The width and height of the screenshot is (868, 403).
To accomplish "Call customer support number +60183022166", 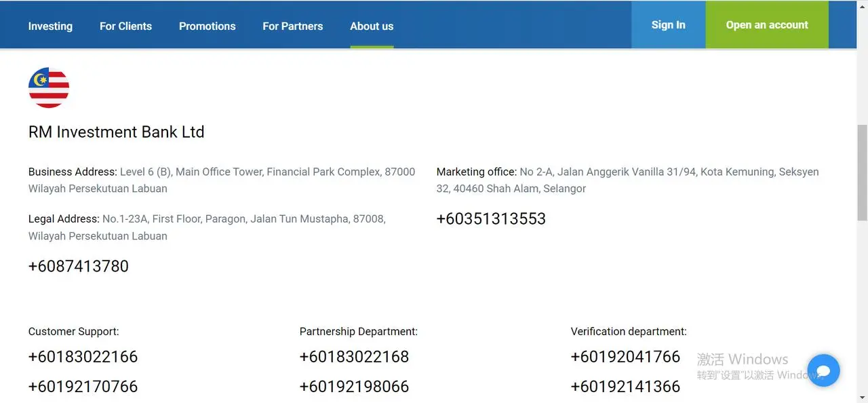I will click(x=83, y=356).
